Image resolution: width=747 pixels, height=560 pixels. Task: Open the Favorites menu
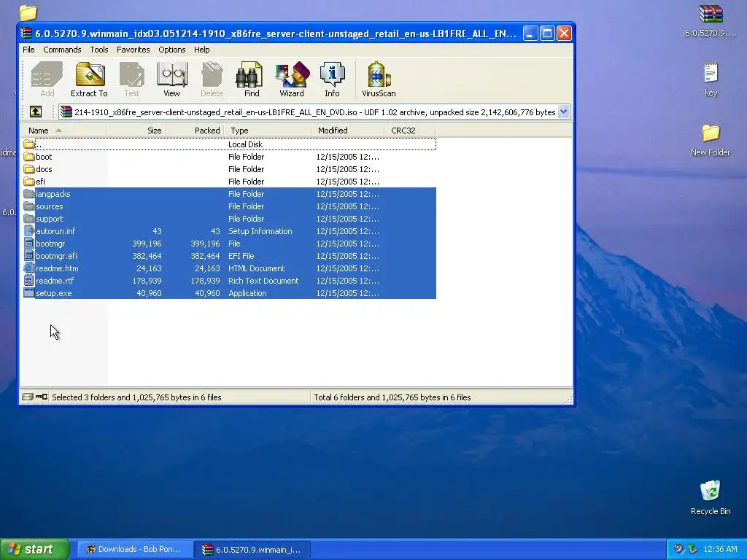(x=133, y=50)
